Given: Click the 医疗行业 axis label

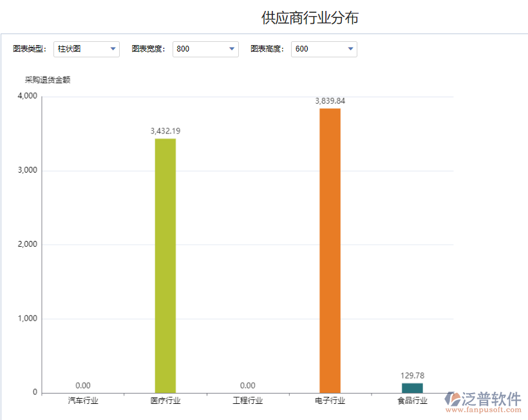Looking at the screenshot, I should pos(165,399).
